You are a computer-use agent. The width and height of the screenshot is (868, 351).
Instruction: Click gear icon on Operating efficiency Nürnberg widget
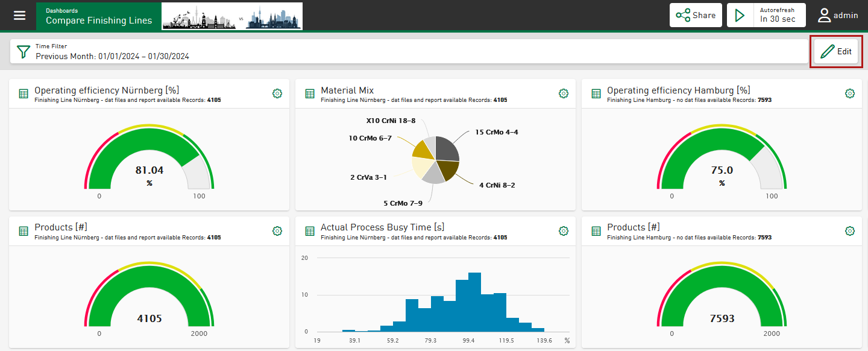click(x=277, y=93)
